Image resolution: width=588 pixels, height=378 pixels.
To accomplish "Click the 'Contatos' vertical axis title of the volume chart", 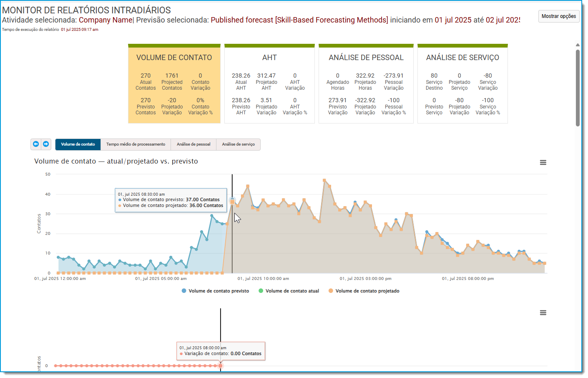I will point(39,224).
